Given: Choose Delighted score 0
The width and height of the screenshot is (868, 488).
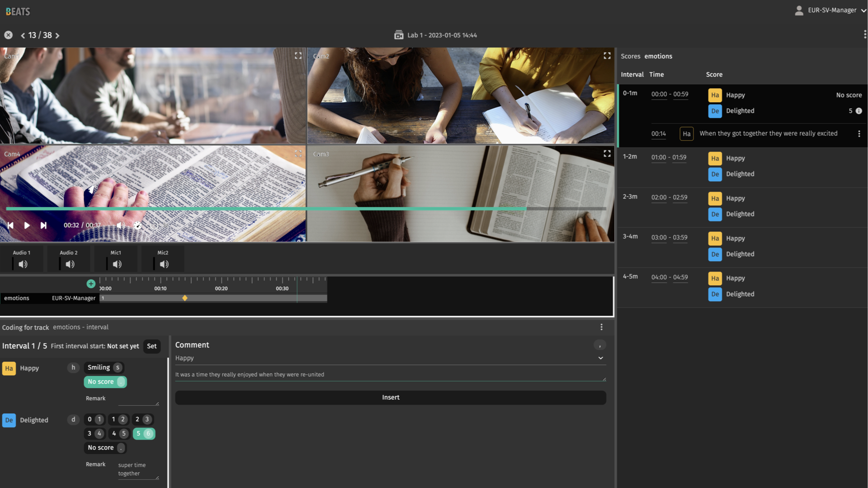Looking at the screenshot, I should [94, 419].
